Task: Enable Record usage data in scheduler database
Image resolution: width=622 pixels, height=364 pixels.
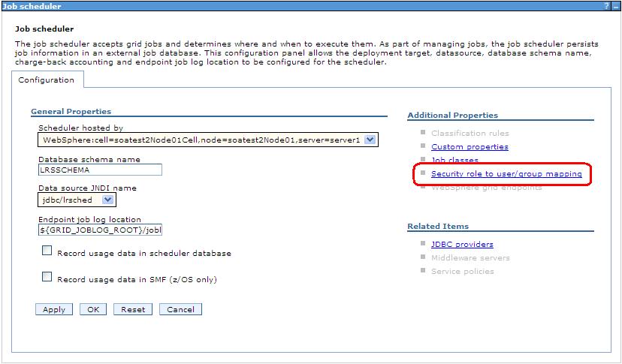Action: pyautogui.click(x=47, y=251)
